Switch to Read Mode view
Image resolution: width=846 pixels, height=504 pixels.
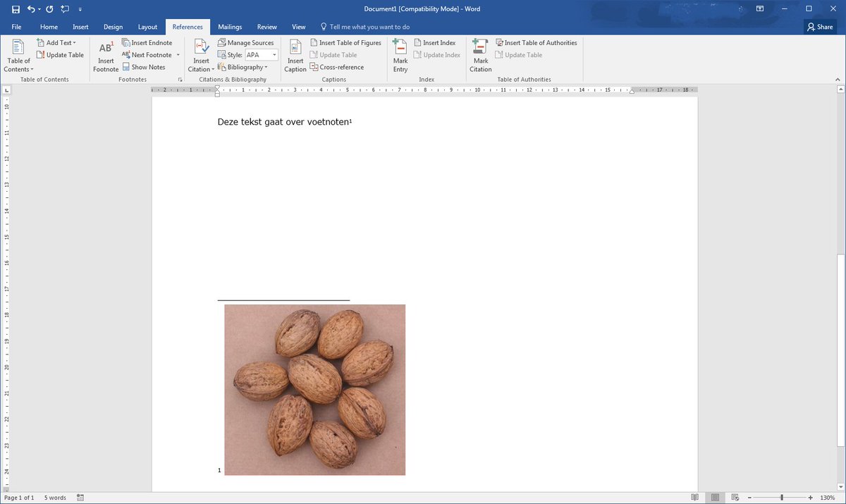point(695,498)
